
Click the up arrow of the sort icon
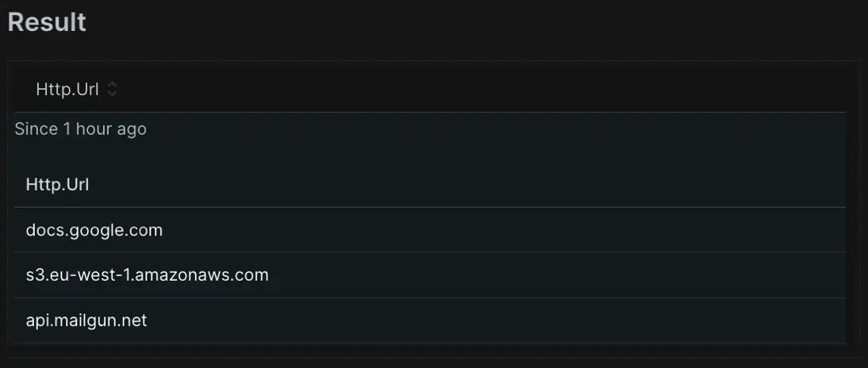pos(112,85)
